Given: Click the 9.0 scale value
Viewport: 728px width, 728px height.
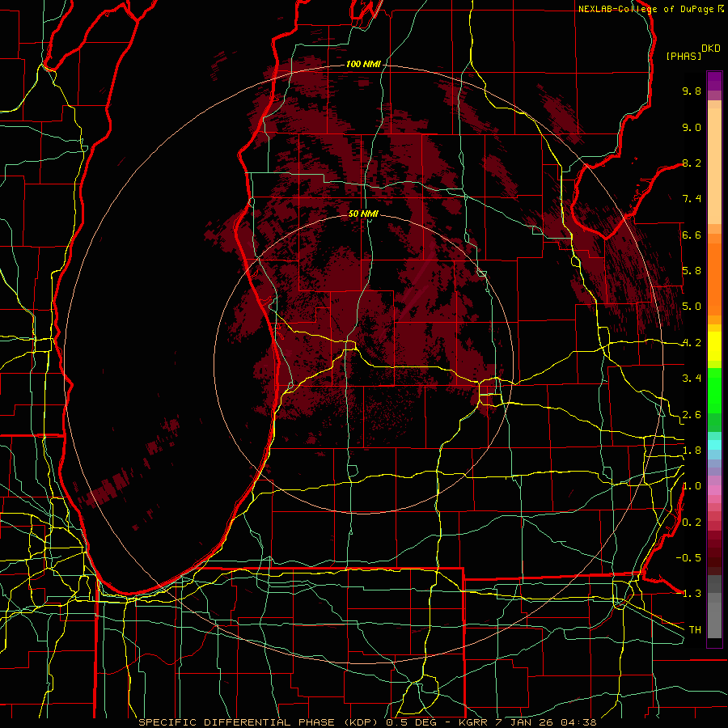Looking at the screenshot, I should (692, 127).
